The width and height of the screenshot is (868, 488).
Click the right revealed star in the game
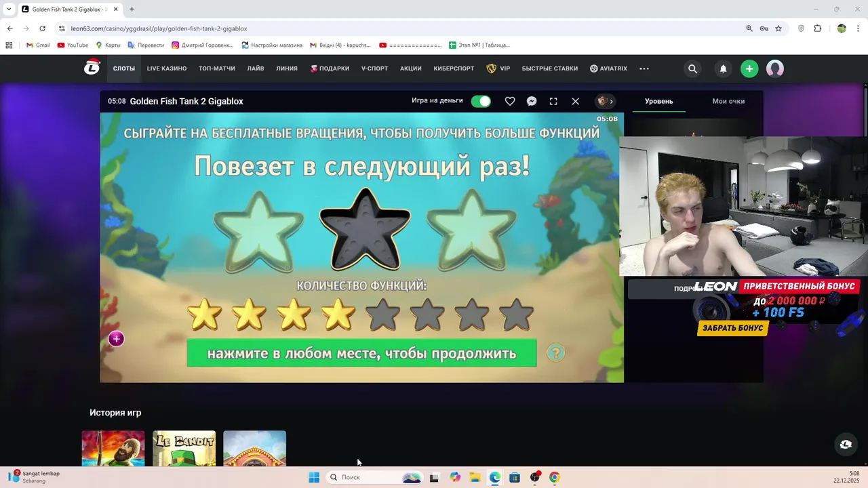(471, 231)
